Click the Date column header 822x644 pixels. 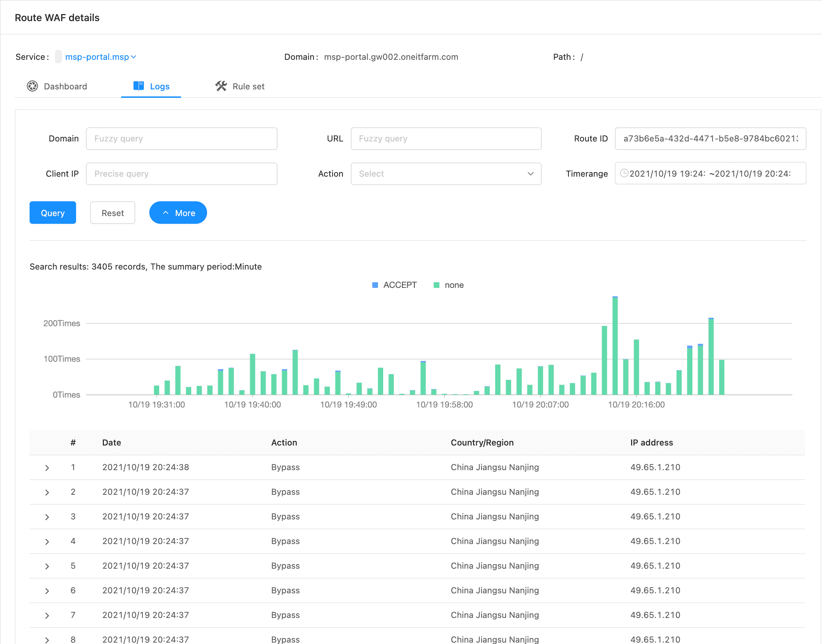pyautogui.click(x=112, y=443)
